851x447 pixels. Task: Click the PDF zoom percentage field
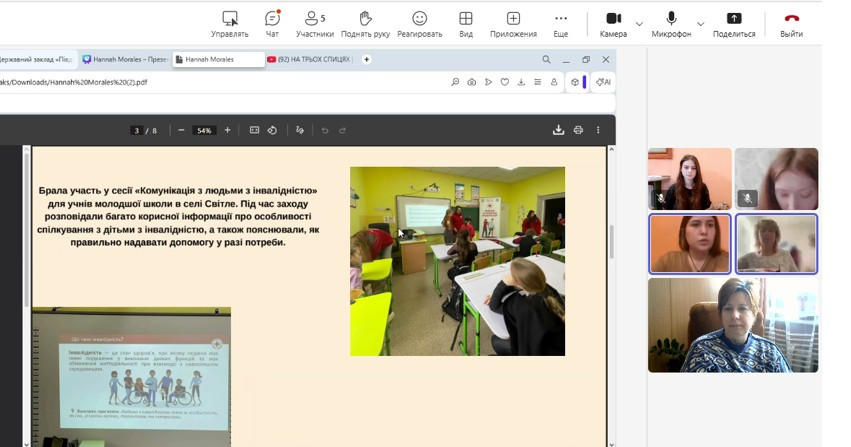(x=204, y=130)
